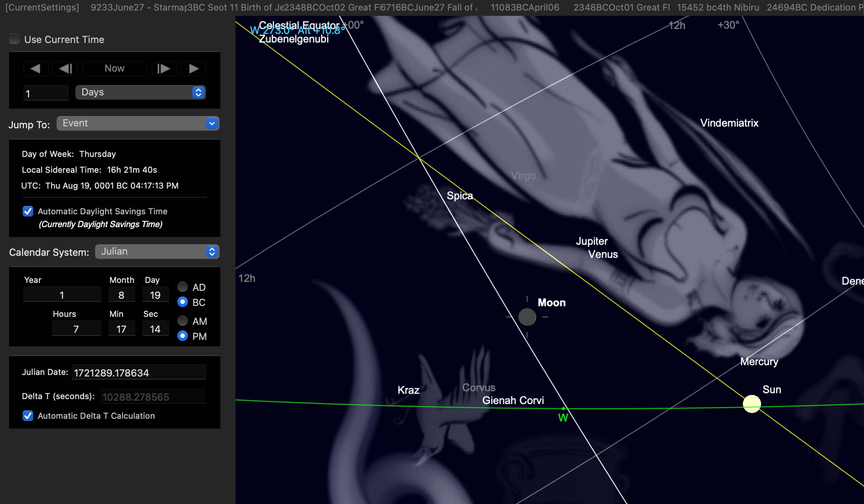The height and width of the screenshot is (504, 864).
Task: Click the fast step forward arrow button
Action: [x=193, y=69]
